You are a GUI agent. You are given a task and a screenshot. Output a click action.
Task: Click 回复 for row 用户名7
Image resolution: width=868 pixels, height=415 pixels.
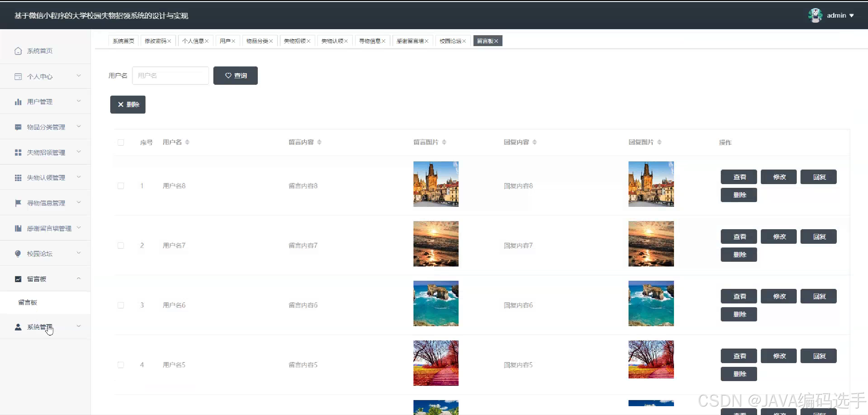[818, 237]
